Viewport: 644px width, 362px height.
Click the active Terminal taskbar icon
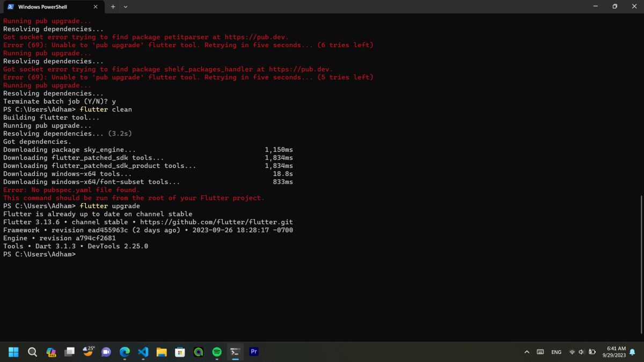pos(235,352)
